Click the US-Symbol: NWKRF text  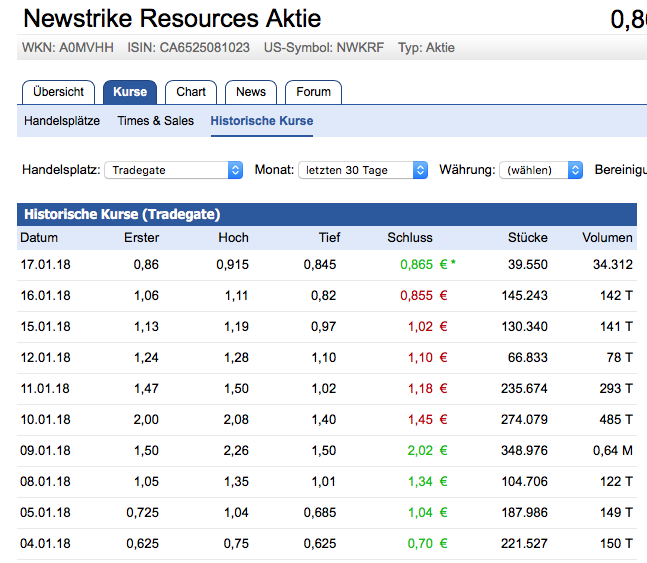click(324, 47)
